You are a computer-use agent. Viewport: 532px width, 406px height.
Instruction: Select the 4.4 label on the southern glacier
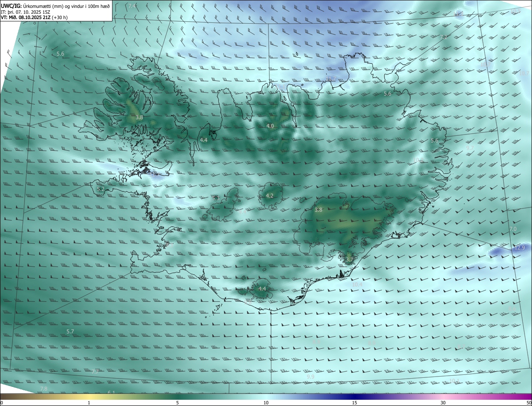click(262, 289)
